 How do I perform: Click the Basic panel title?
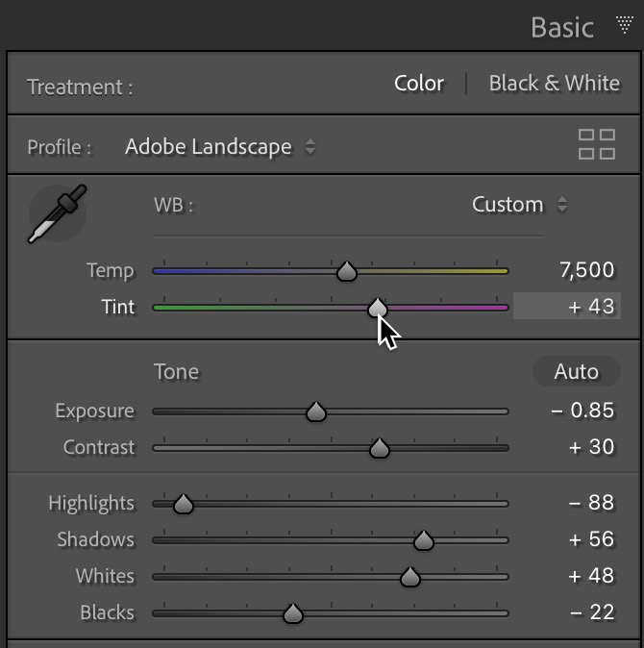tap(561, 28)
